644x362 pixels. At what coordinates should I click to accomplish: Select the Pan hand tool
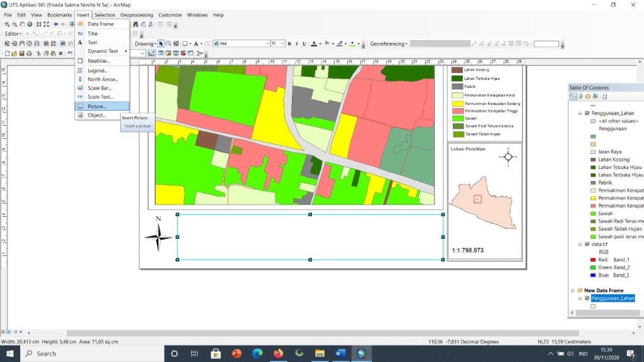(x=22, y=25)
